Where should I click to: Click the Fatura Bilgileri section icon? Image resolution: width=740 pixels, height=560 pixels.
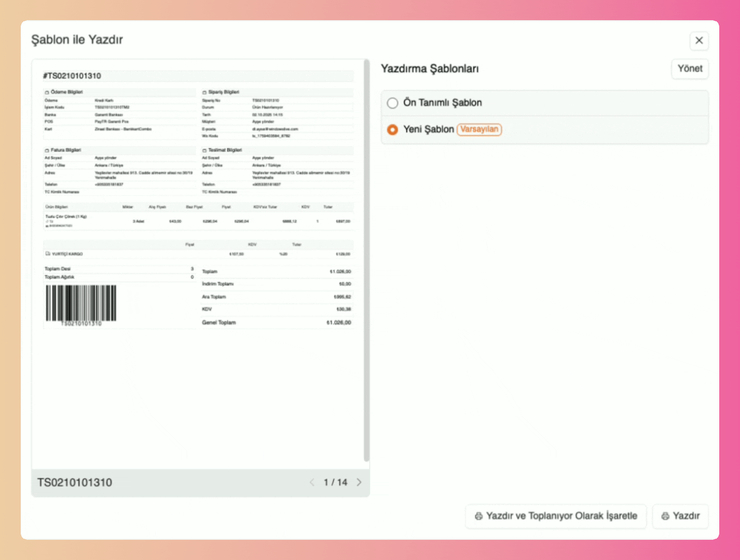coord(46,150)
